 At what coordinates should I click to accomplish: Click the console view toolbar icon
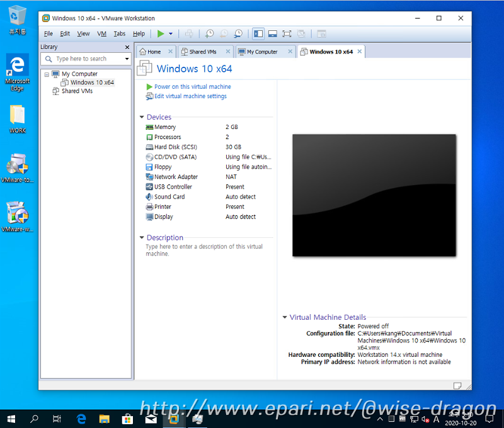(x=321, y=34)
